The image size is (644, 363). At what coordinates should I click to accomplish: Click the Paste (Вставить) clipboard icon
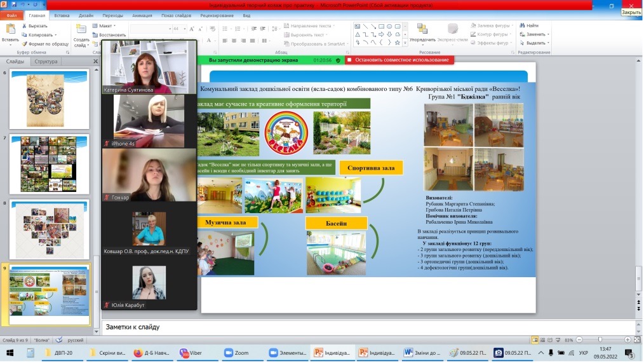(10, 29)
